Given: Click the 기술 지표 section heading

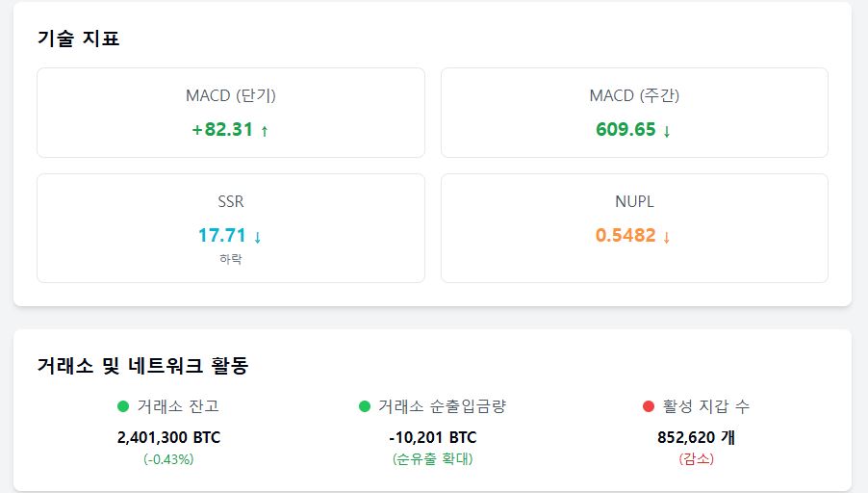Looking at the screenshot, I should click(x=78, y=39).
